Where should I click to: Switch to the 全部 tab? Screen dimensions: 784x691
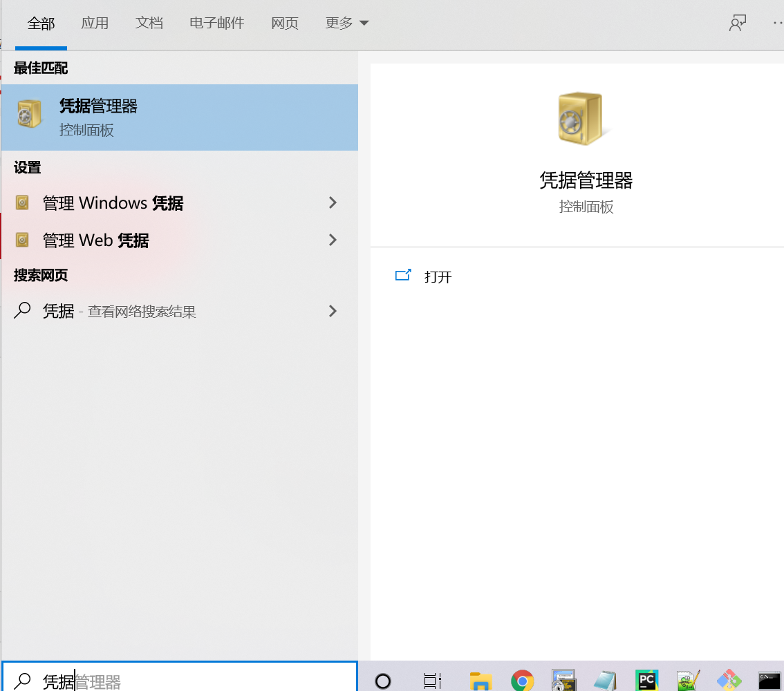[41, 23]
